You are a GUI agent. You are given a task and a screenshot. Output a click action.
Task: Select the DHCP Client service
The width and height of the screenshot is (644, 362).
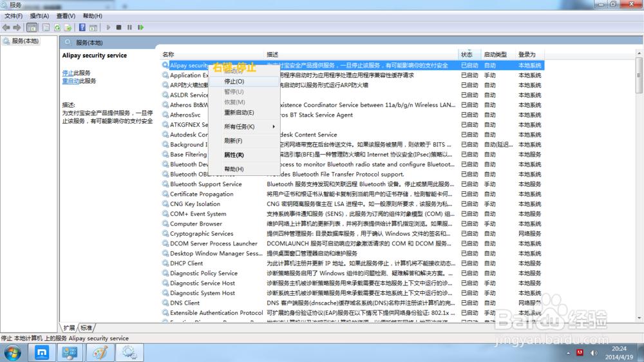tap(352, 263)
